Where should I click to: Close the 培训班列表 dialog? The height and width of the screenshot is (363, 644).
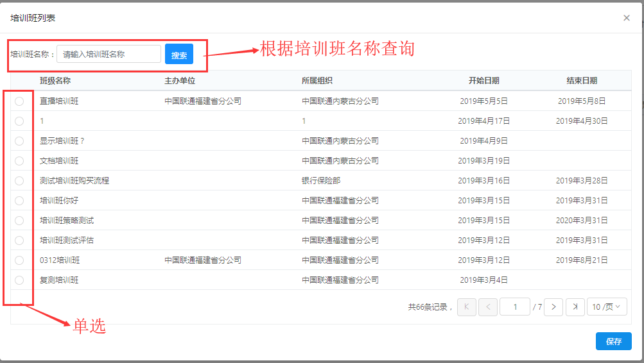click(627, 18)
